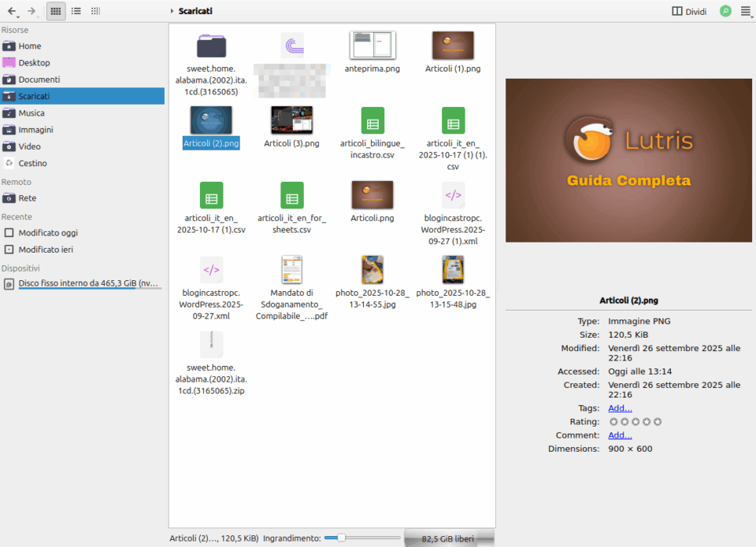This screenshot has width=756, height=547.
Task: Select photo_2025-10-28_13-14-55.jpg thumbnail
Action: (x=372, y=269)
